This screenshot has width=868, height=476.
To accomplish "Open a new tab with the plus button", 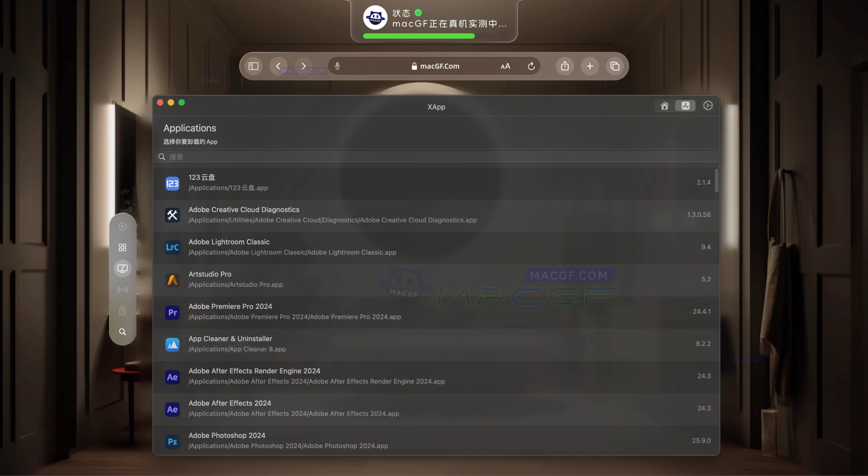I will [590, 66].
